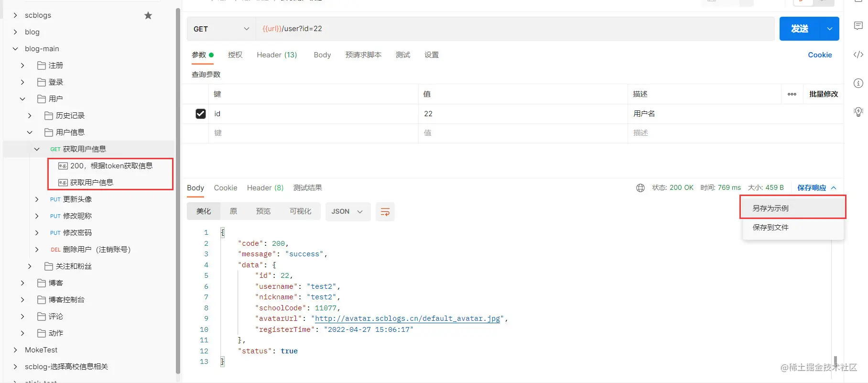The width and height of the screenshot is (868, 383).
Task: Click the 历史记录 folder icon
Action: 49,116
